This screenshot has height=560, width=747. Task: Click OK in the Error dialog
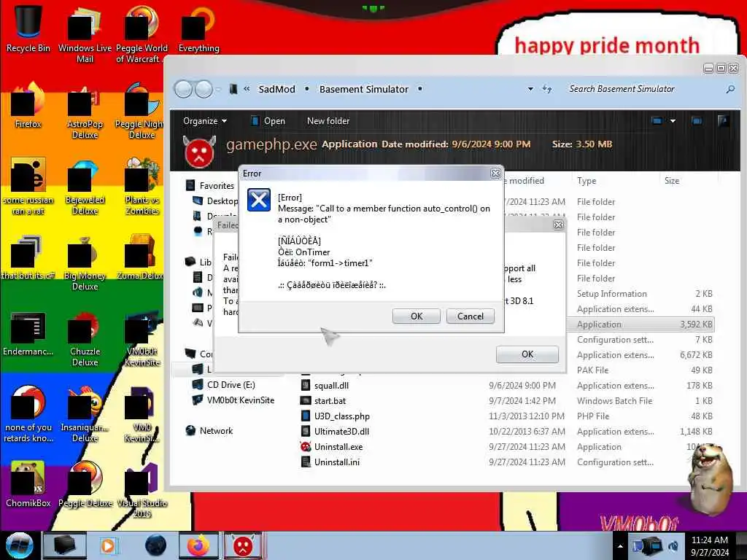pos(416,316)
